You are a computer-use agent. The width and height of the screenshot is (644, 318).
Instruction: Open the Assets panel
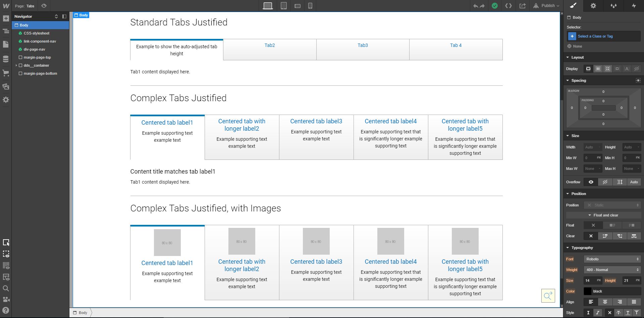coord(6,86)
